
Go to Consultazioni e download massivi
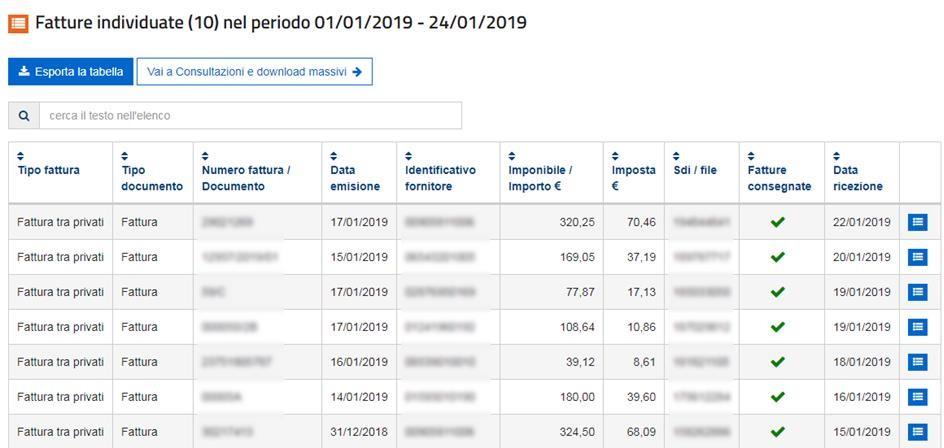[254, 72]
